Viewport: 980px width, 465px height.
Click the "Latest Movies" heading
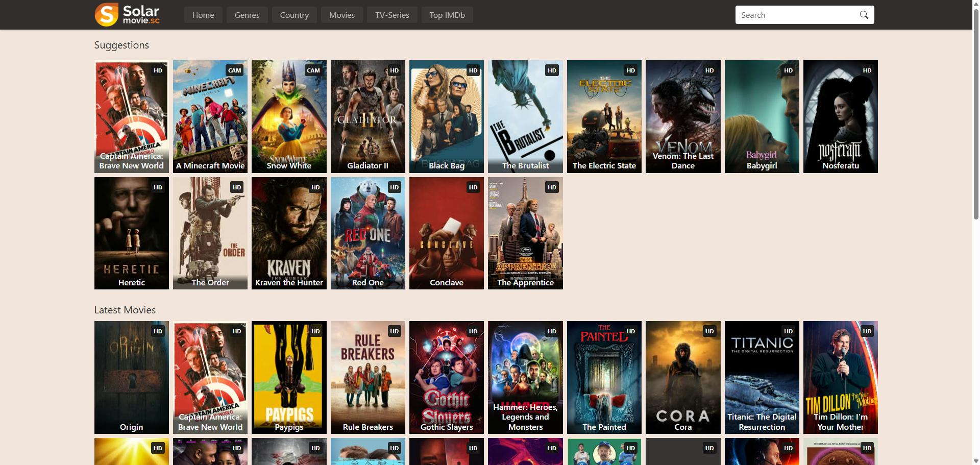(x=125, y=310)
